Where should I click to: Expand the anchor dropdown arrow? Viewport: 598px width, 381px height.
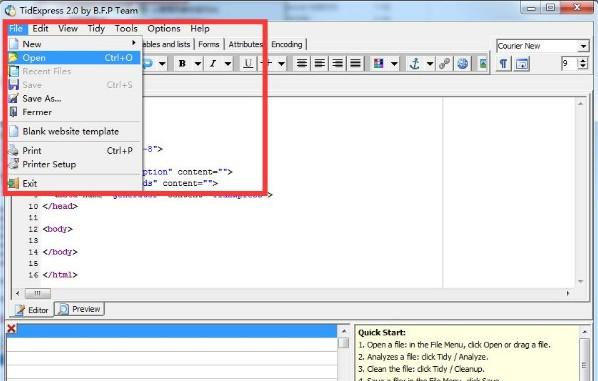tap(430, 63)
